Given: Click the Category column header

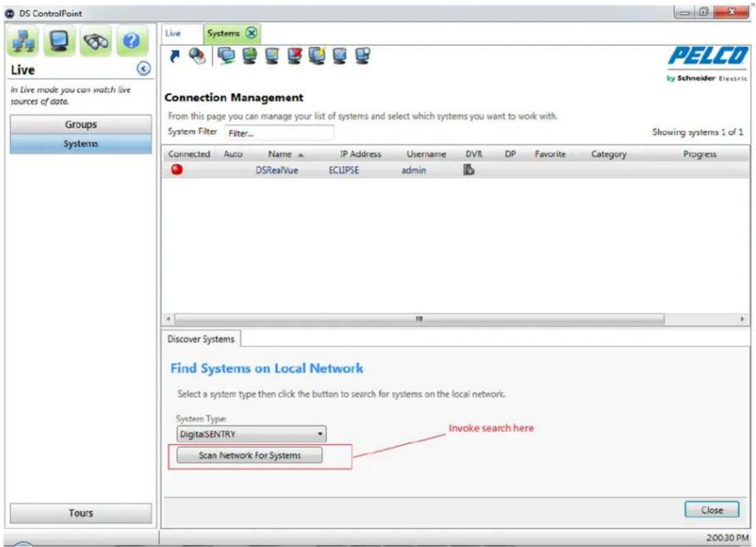Looking at the screenshot, I should (x=608, y=154).
